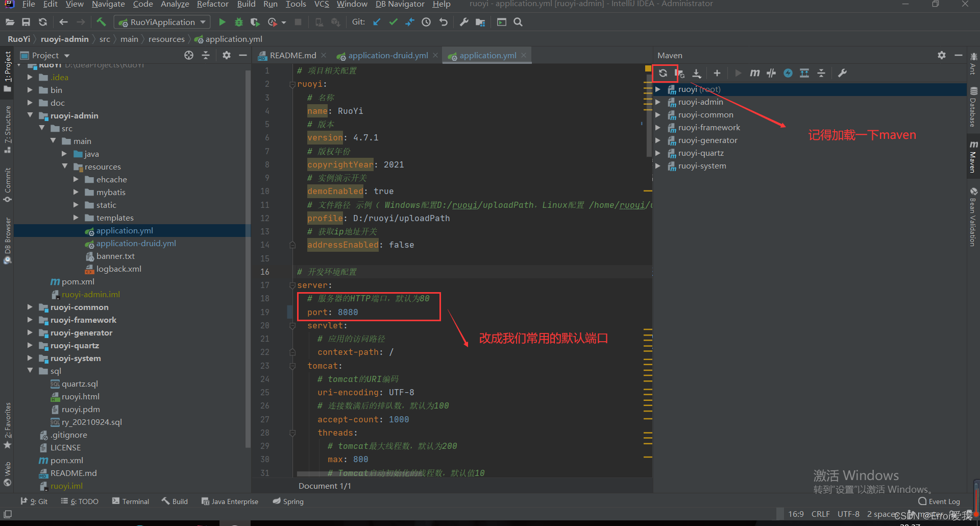Expand ruoyi-common module in project tree
This screenshot has height=526, width=980.
point(30,307)
